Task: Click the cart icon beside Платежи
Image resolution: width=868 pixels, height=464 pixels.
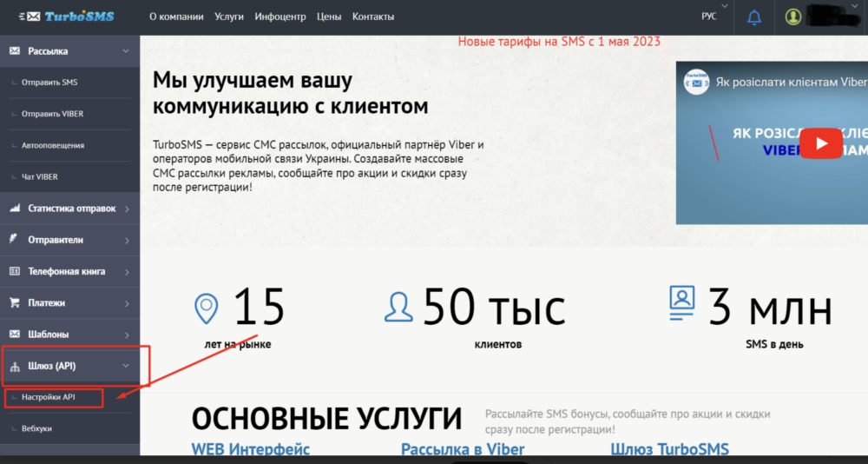Action: (15, 303)
